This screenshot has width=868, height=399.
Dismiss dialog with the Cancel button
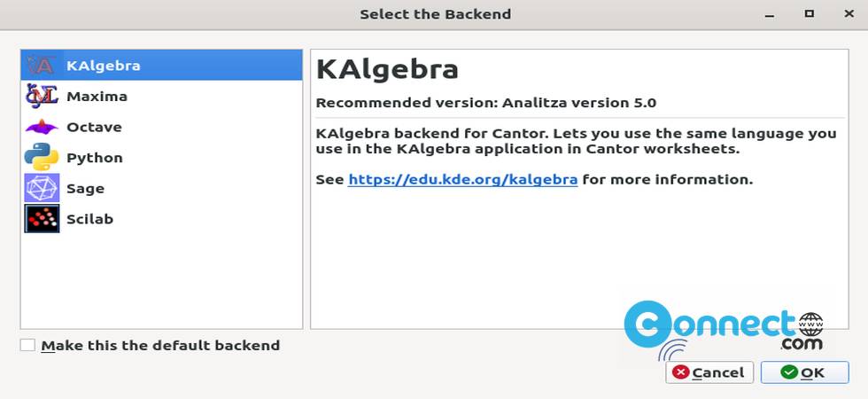(709, 372)
